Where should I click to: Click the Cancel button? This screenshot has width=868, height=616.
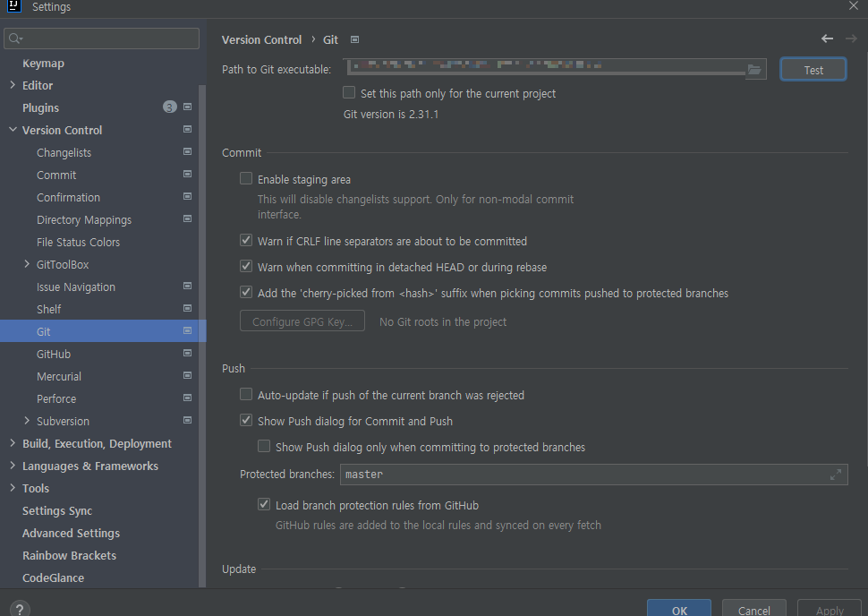point(754,609)
